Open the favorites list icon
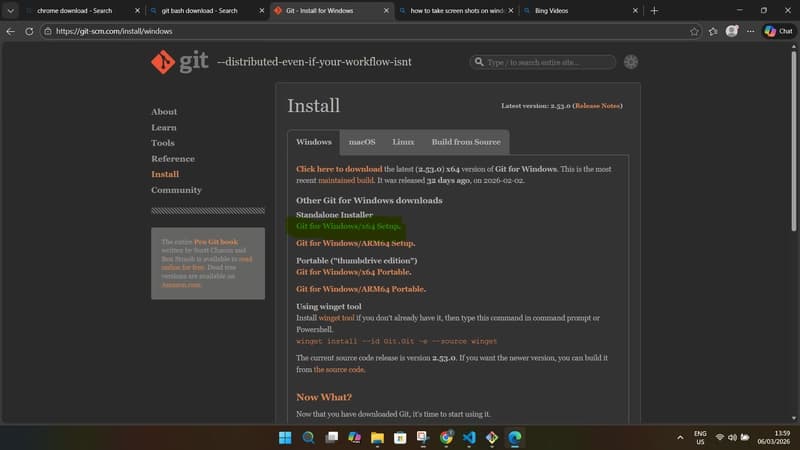 coord(713,31)
